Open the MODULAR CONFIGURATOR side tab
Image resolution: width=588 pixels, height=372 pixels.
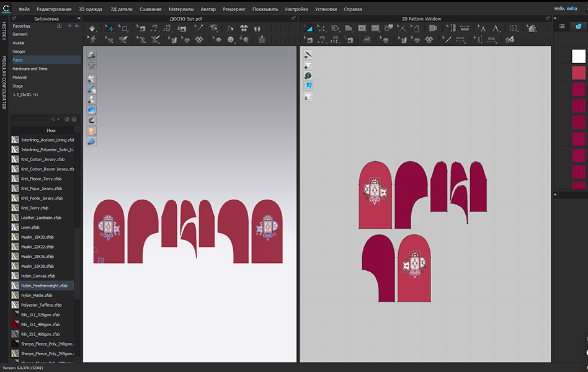[4, 82]
